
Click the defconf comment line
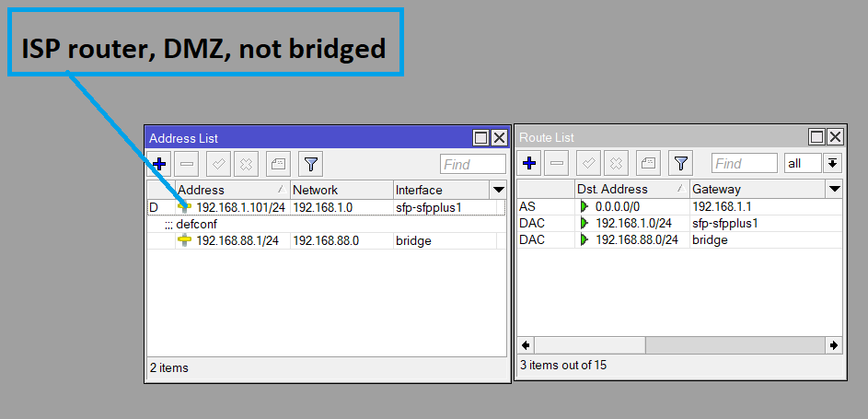[x=326, y=224]
